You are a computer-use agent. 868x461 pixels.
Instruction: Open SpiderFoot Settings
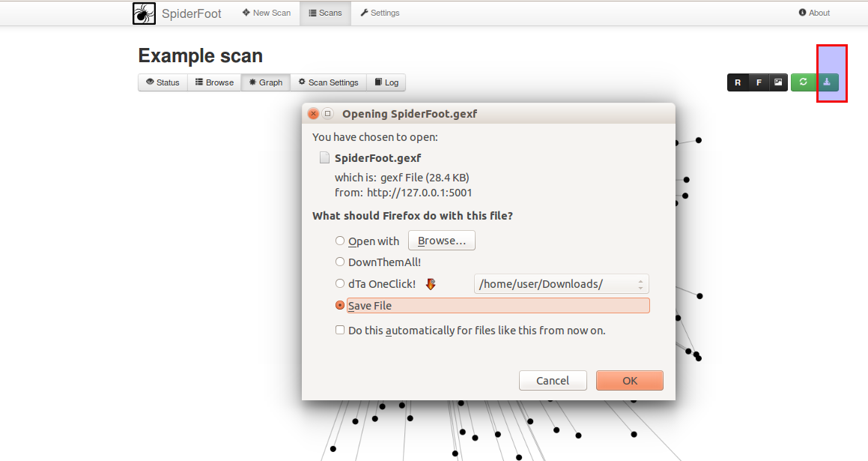(x=380, y=13)
